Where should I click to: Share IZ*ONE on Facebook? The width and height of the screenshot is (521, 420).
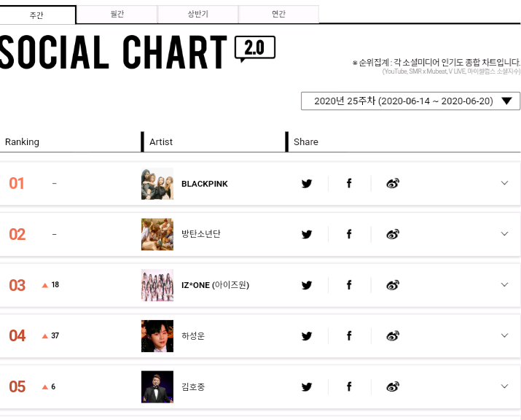349,285
